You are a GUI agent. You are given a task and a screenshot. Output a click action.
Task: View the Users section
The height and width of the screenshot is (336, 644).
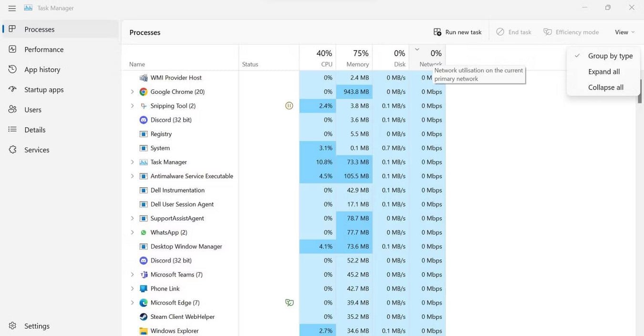coord(32,109)
